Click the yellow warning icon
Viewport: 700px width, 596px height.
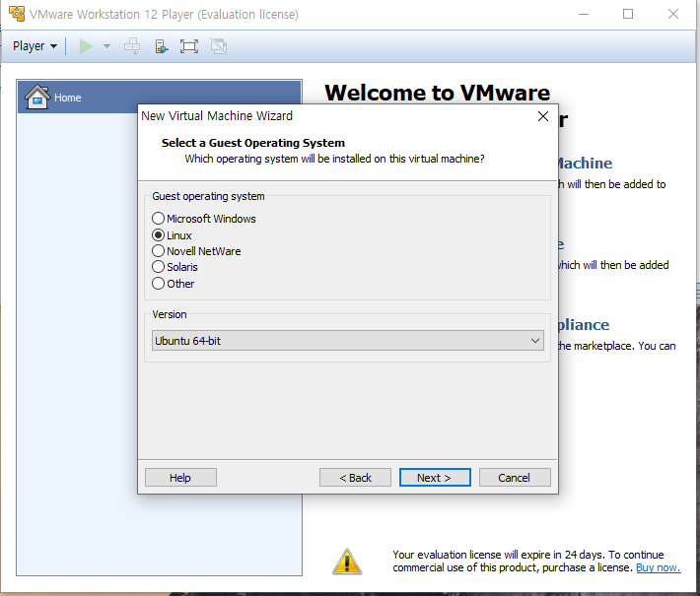(347, 562)
